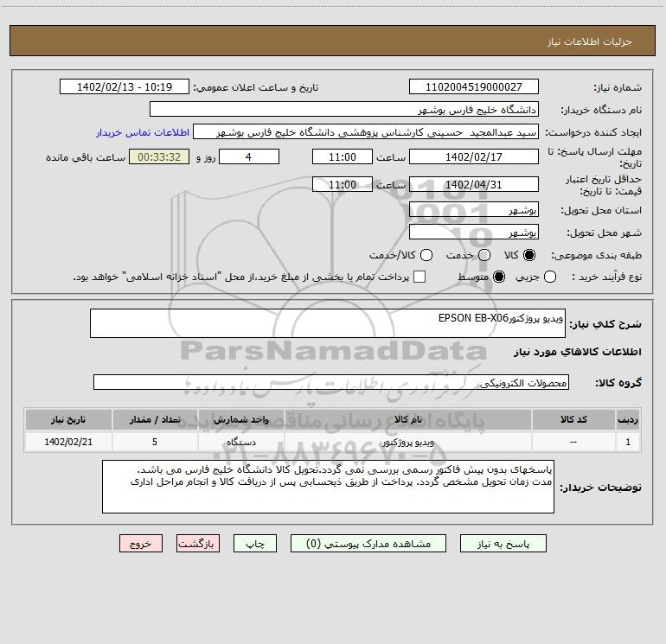The height and width of the screenshot is (644, 666).
Task: Click the اطلاعات کالاهای مورد نیاز heading
Action: tap(578, 352)
